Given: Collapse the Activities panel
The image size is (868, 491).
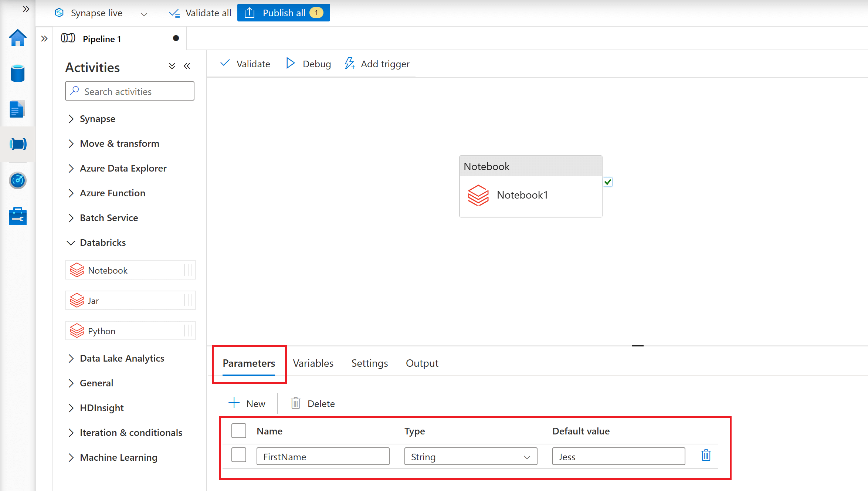Looking at the screenshot, I should click(x=187, y=66).
